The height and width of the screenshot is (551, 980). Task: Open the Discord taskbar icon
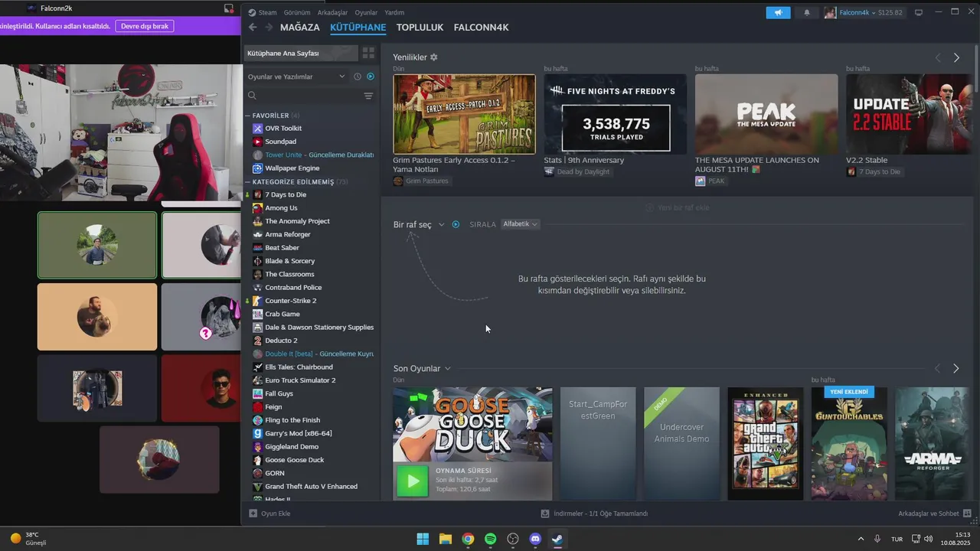pos(535,539)
